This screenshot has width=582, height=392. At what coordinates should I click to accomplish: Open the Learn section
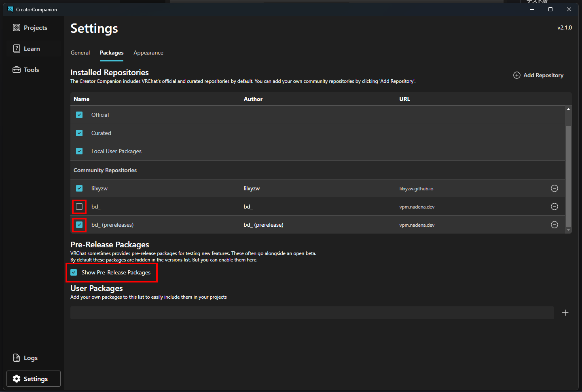coord(27,48)
